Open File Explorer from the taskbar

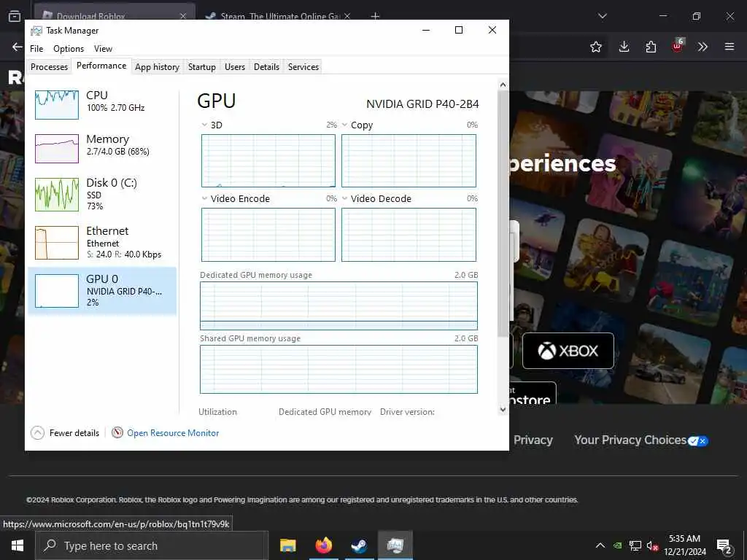(x=287, y=545)
